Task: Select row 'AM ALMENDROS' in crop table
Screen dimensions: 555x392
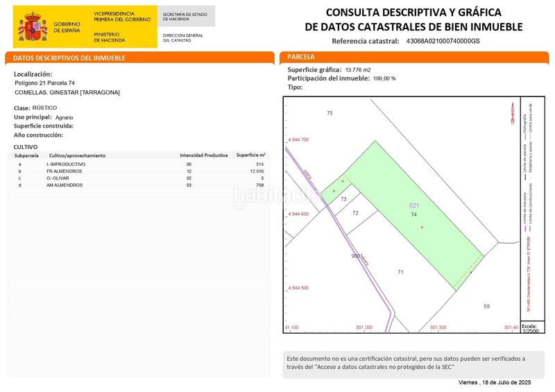Action: [x=139, y=185]
